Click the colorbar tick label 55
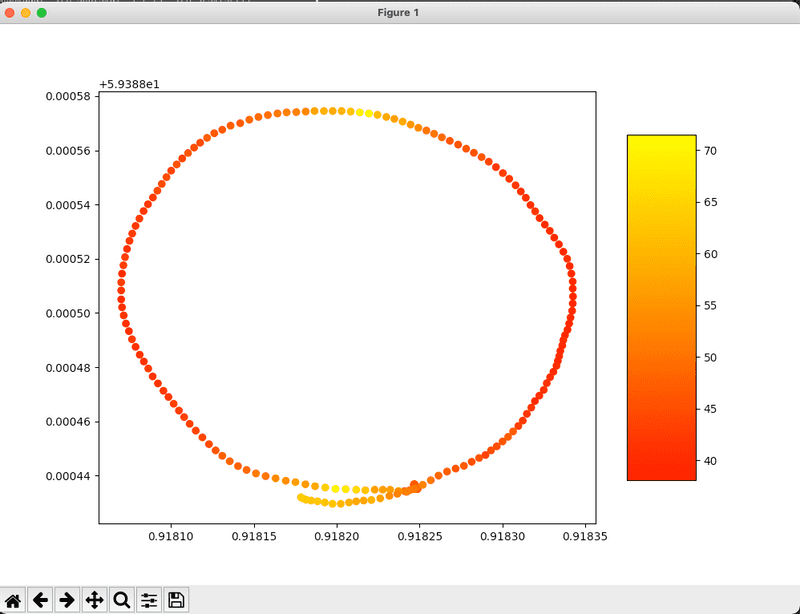Viewport: 800px width, 614px height. coord(714,305)
